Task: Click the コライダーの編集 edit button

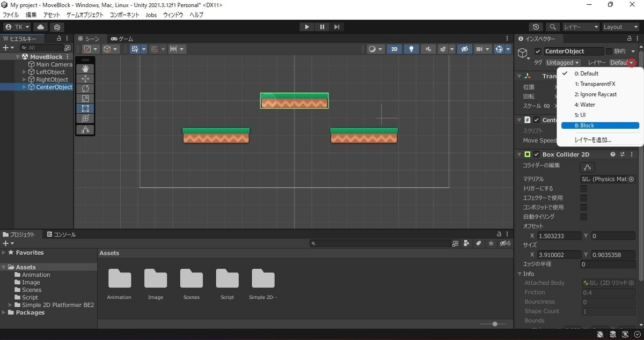Action: pos(588,167)
